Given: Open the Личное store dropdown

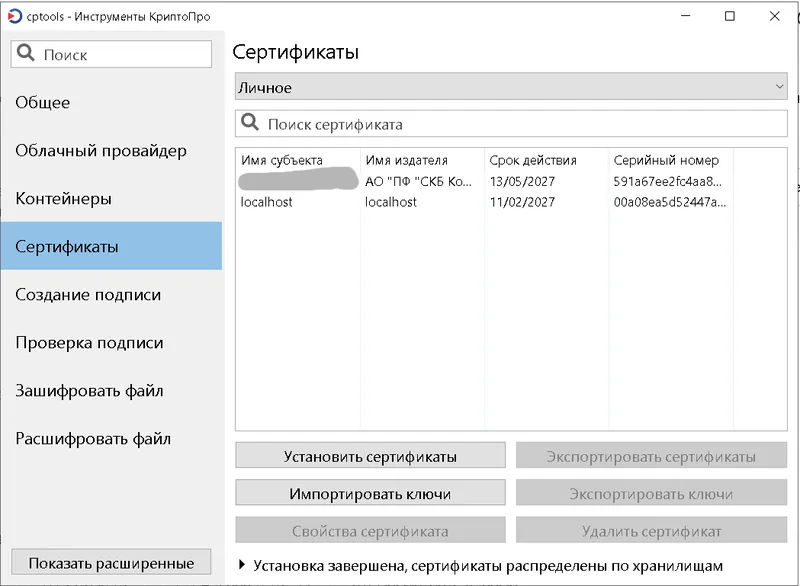Looking at the screenshot, I should point(511,87).
